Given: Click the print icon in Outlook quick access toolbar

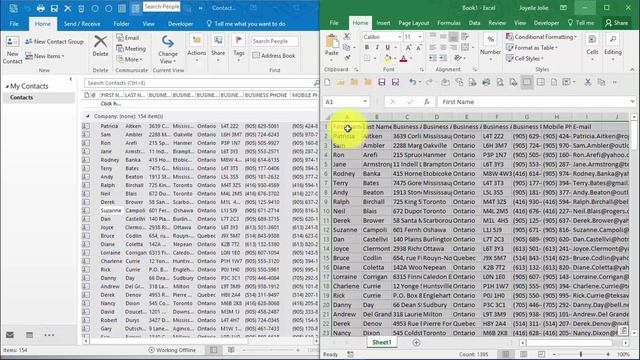Looking at the screenshot, I should point(40,8).
